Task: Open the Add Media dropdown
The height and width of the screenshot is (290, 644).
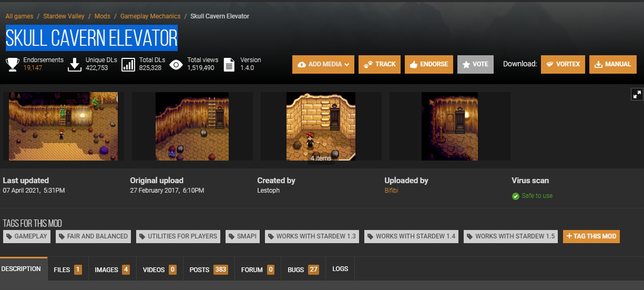Action: [x=323, y=64]
